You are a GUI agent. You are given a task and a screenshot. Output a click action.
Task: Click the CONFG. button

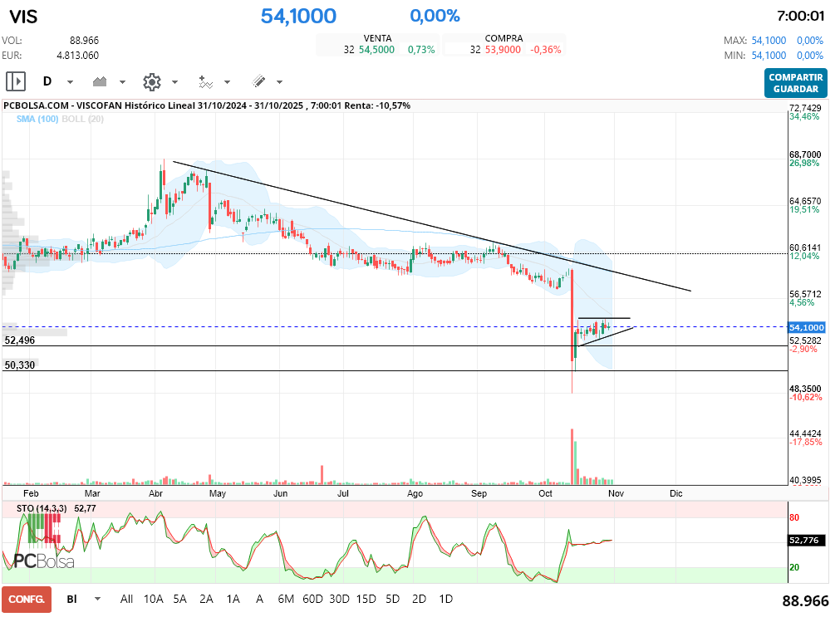(27, 600)
